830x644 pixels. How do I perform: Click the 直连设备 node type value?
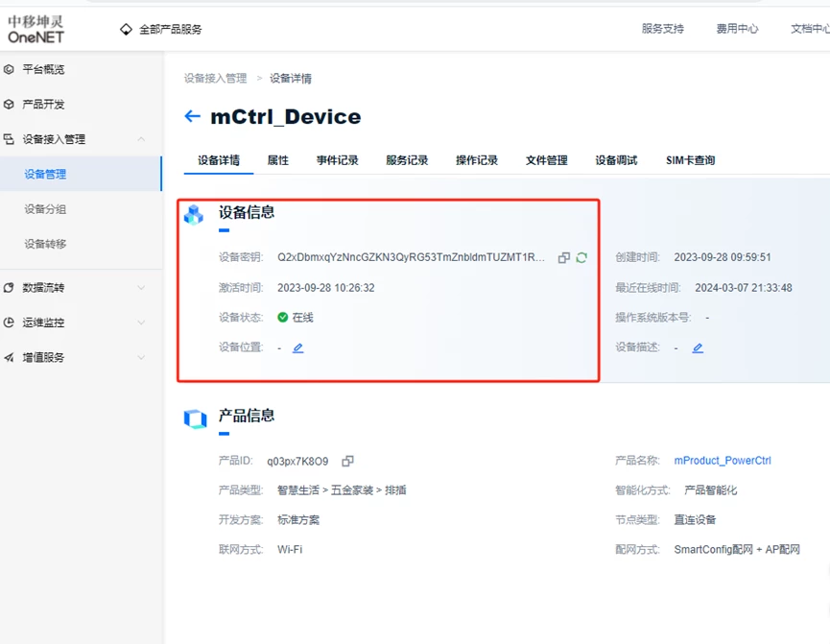(695, 520)
